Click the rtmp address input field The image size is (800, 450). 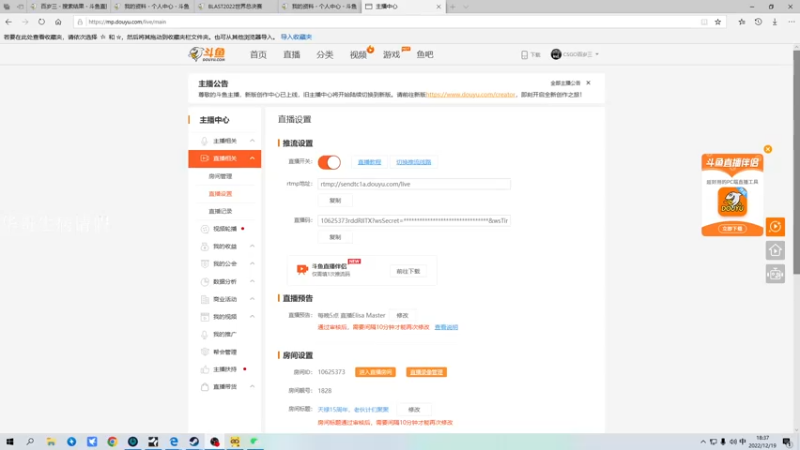(x=414, y=184)
